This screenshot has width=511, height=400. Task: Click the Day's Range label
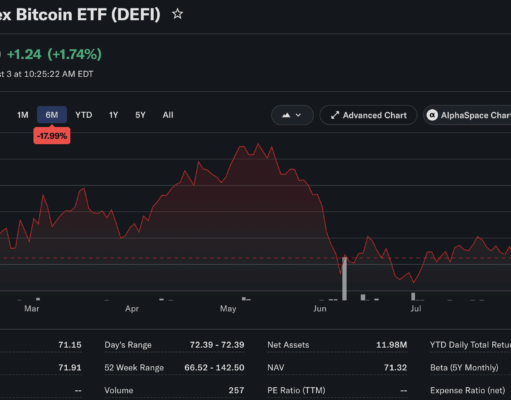[x=128, y=345]
